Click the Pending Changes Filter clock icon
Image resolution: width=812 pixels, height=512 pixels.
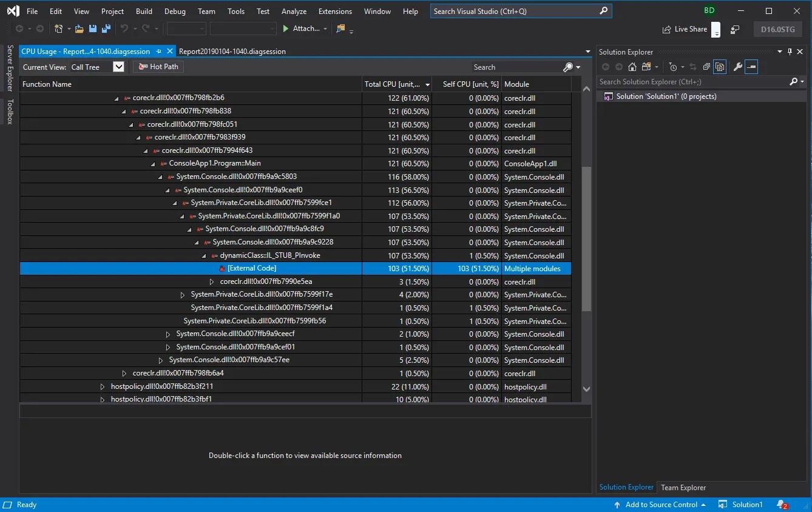coord(672,67)
